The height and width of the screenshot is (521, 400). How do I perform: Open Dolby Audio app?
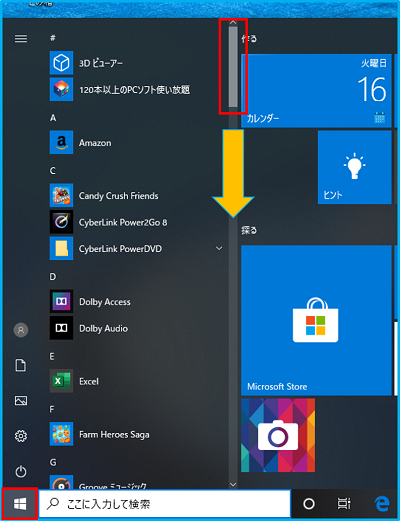tap(137, 328)
